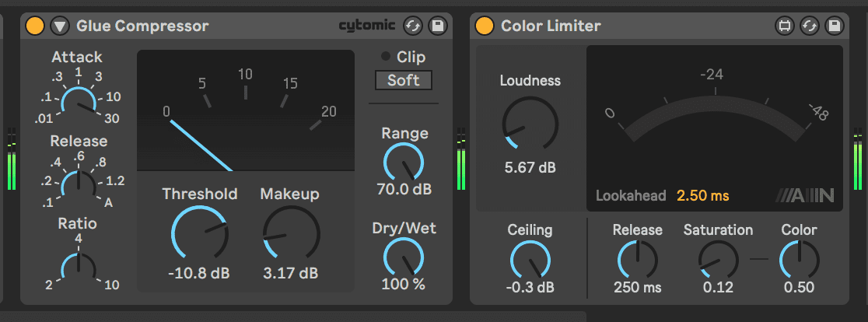Open the Color Limiter Max device editor icon
This screenshot has width=868, height=322.
pyautogui.click(x=785, y=26)
